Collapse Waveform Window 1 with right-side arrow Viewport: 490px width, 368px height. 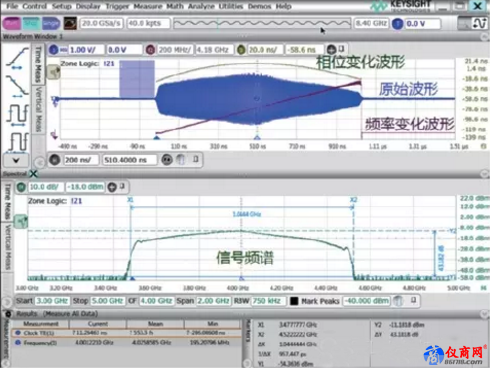(485, 36)
